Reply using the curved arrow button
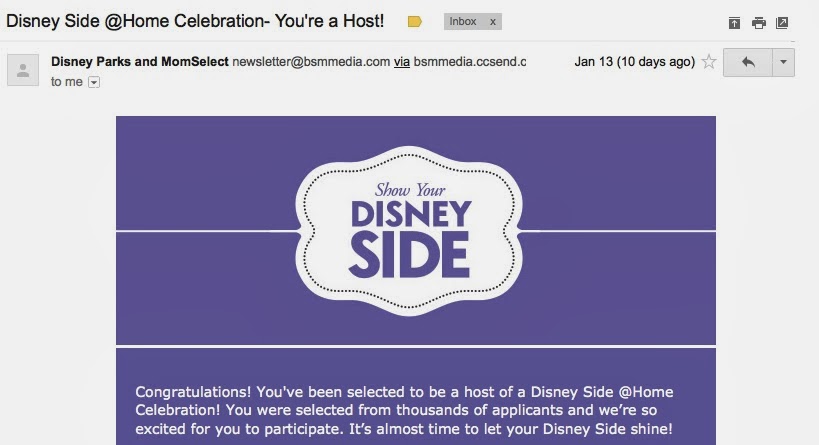Viewport: 819px width, 445px height. pyautogui.click(x=748, y=63)
